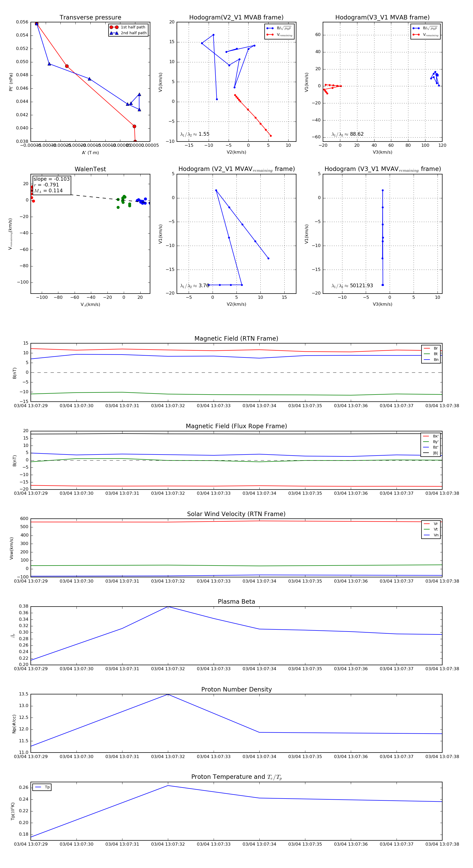Click V_remaining legend entry in V3_V1 MVAB hodogram

click(425, 35)
